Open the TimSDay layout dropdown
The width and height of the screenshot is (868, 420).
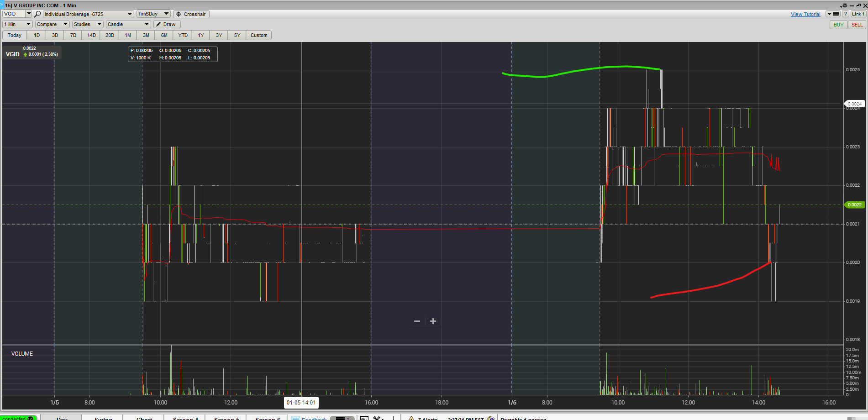[x=153, y=14]
